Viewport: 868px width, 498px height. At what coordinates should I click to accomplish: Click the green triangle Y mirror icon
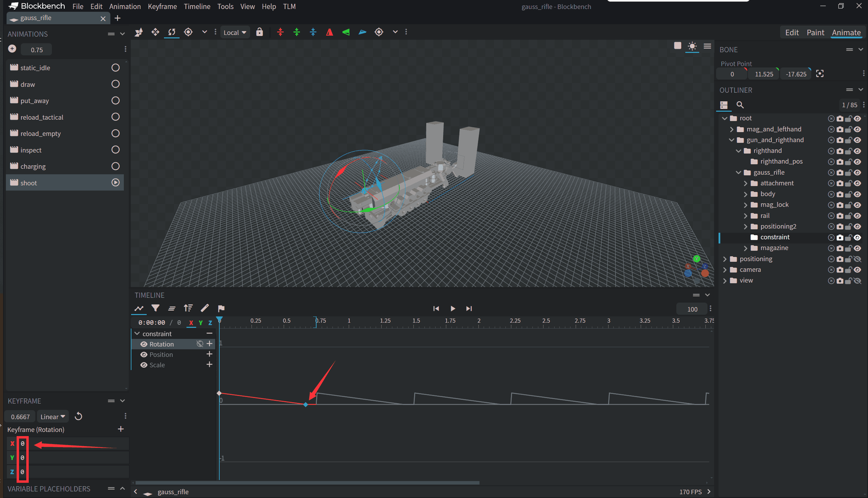(346, 32)
